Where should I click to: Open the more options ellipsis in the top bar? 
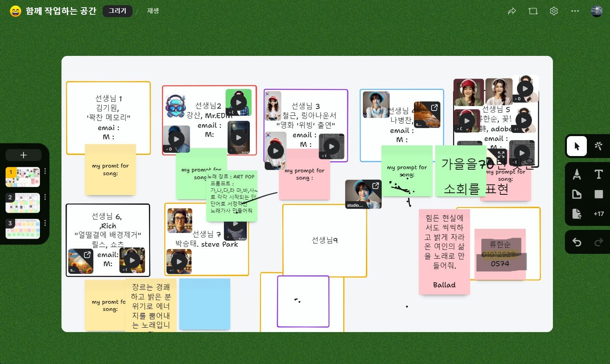click(x=575, y=11)
